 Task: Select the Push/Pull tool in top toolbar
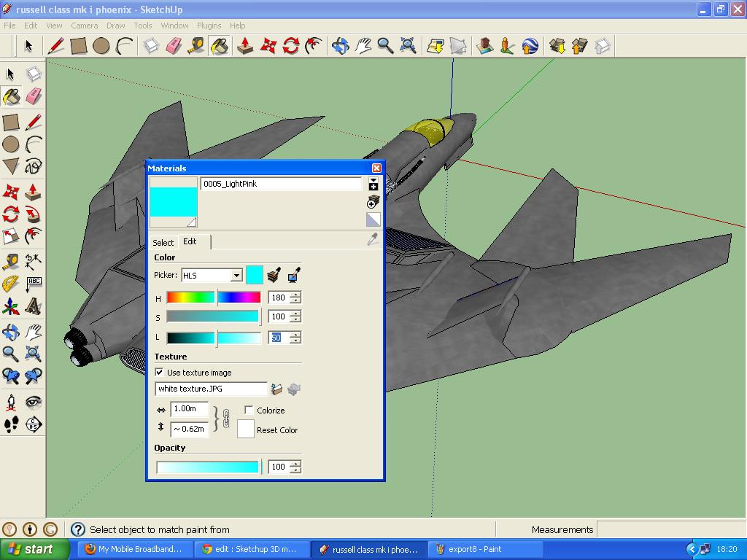[245, 46]
